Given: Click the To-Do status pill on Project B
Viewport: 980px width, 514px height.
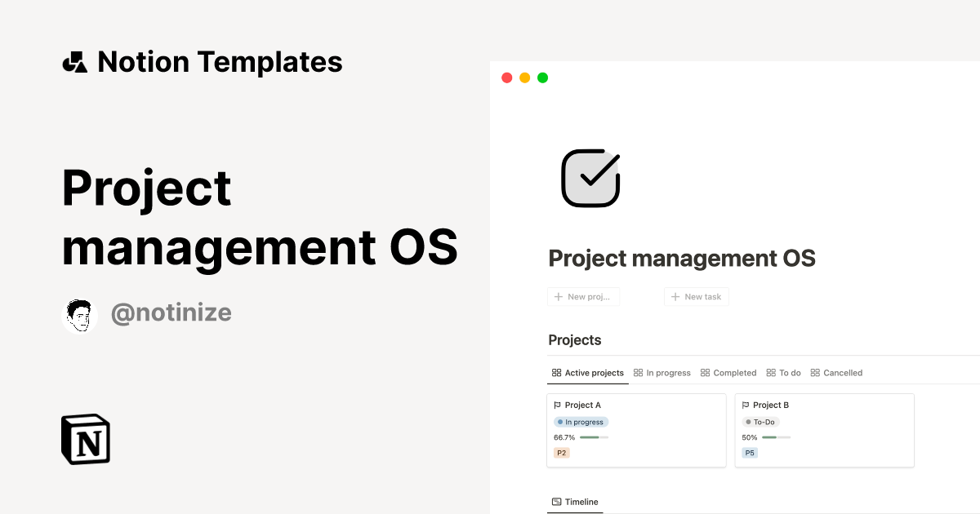Looking at the screenshot, I should [x=759, y=422].
